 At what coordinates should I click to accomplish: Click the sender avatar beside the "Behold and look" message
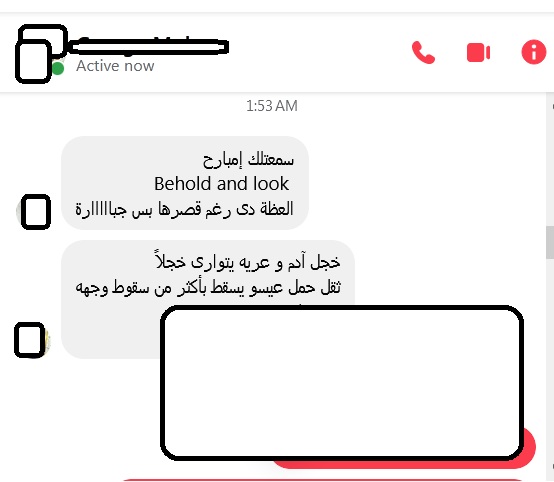click(x=35, y=212)
